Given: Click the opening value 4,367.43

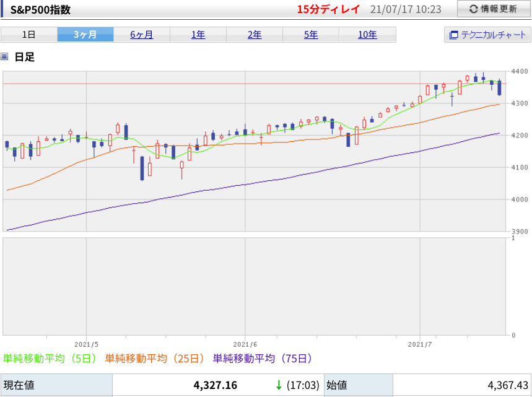Looking at the screenshot, I should click(508, 385).
